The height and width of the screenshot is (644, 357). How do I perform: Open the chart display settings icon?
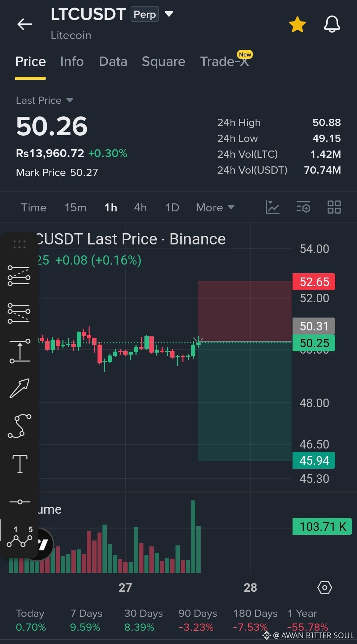(x=303, y=207)
